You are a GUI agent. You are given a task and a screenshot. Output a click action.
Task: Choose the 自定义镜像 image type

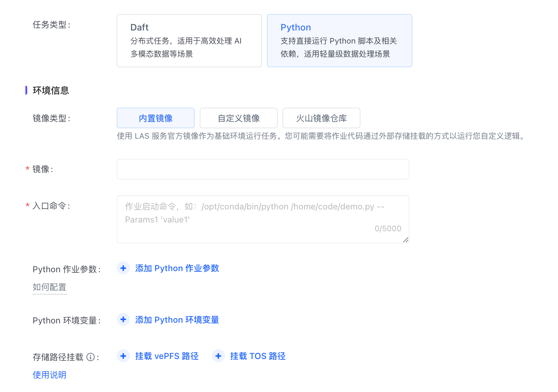(x=239, y=118)
